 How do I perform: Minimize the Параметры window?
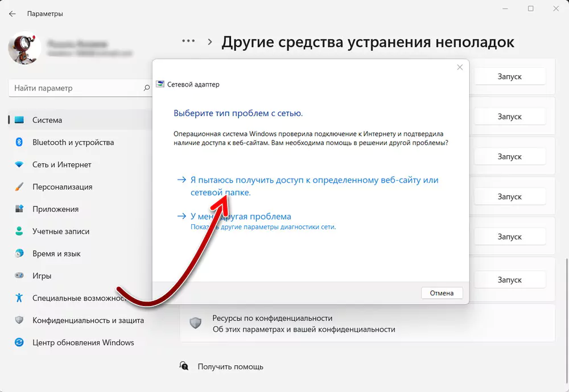point(505,9)
